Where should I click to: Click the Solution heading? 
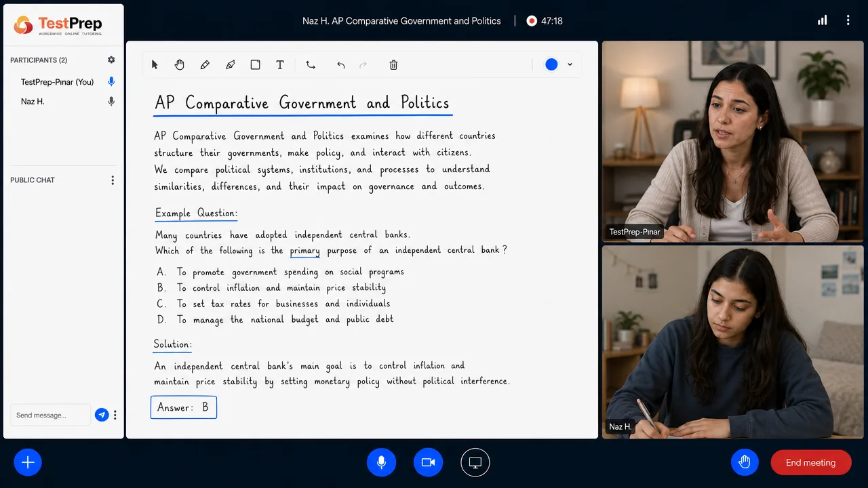point(172,344)
